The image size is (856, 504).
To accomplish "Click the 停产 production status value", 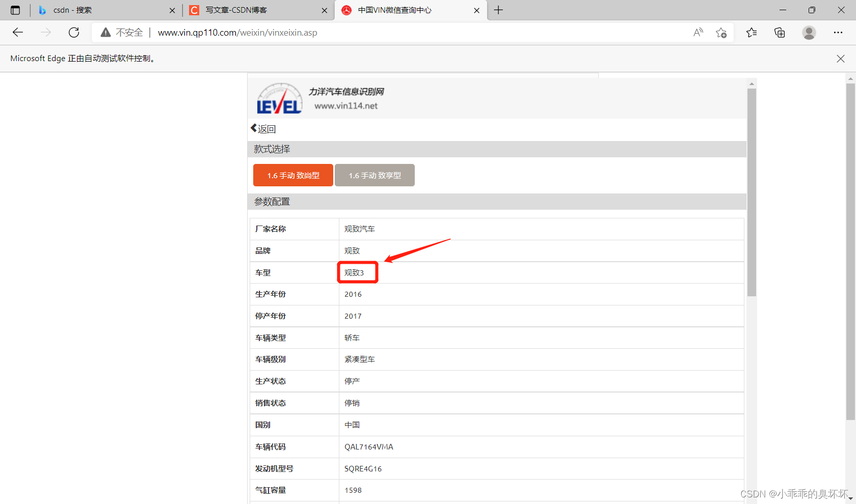I will [352, 381].
